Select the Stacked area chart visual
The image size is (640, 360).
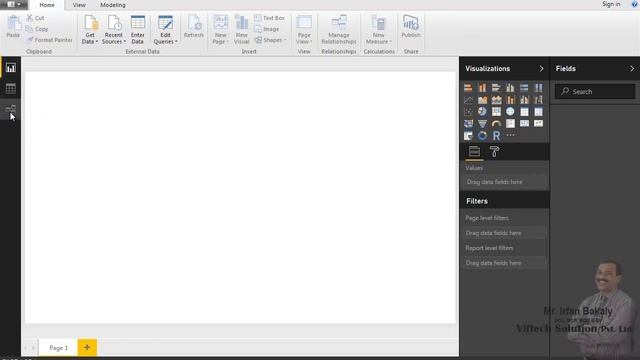[x=496, y=100]
